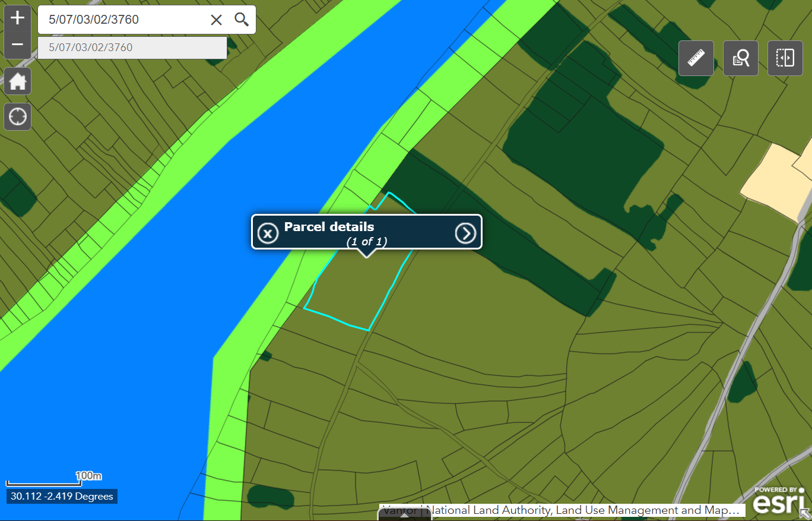Zoom in using the plus button
This screenshot has width=812, height=521.
coord(17,18)
